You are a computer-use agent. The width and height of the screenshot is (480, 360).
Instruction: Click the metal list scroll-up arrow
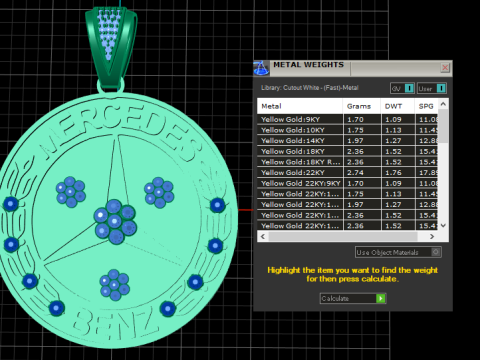pyautogui.click(x=443, y=104)
